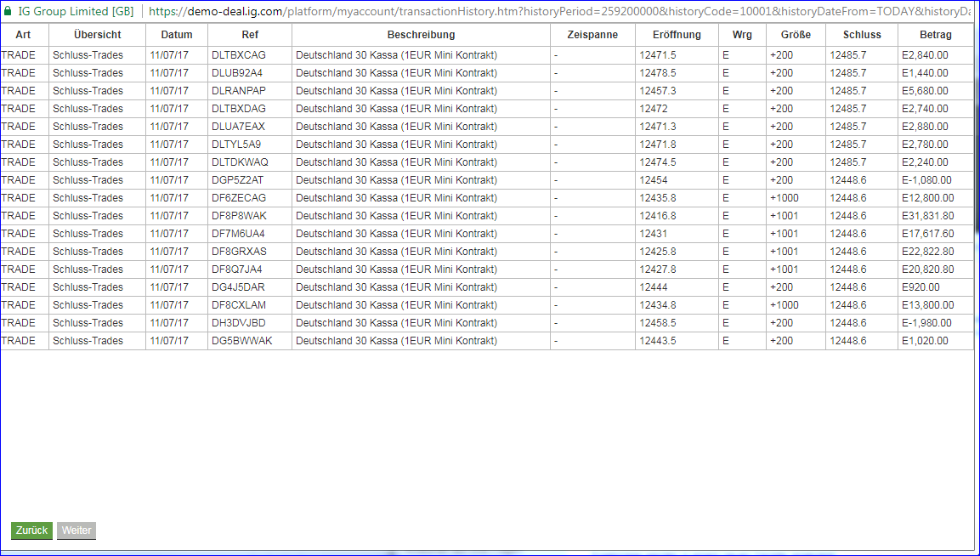Click size +1001 in DF8P8WAK row
This screenshot has height=556, width=980.
point(785,216)
